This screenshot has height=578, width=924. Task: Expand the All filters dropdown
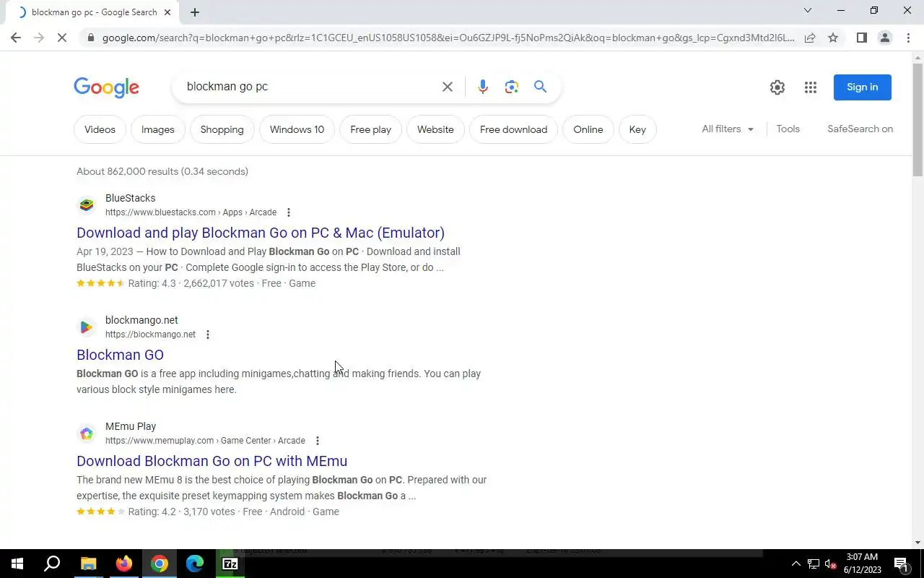[728, 129]
